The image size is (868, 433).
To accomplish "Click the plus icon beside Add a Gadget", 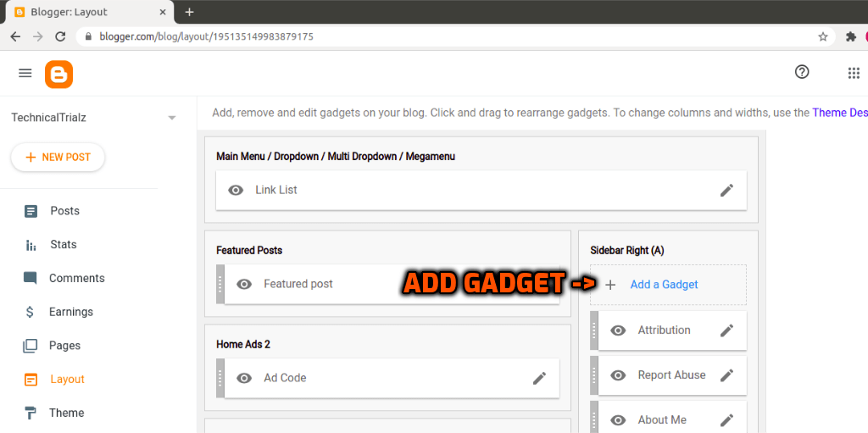I will [610, 286].
